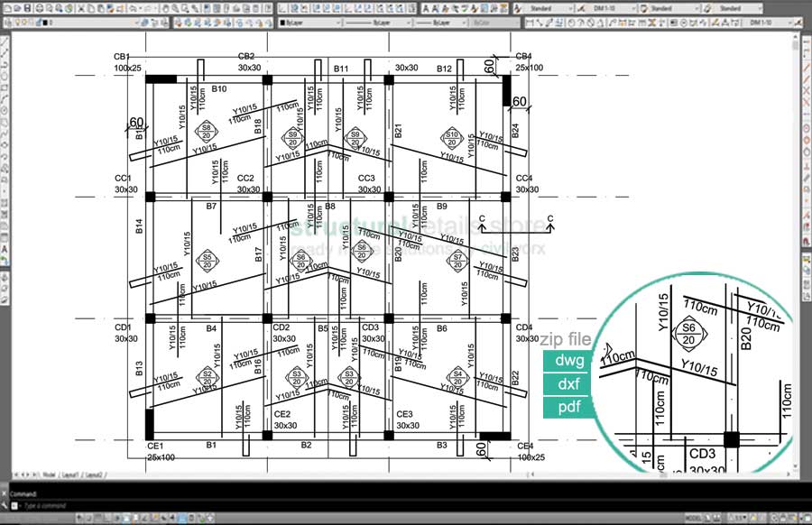Switch to the Layout2 tab
This screenshot has height=525, width=812.
pos(93,474)
